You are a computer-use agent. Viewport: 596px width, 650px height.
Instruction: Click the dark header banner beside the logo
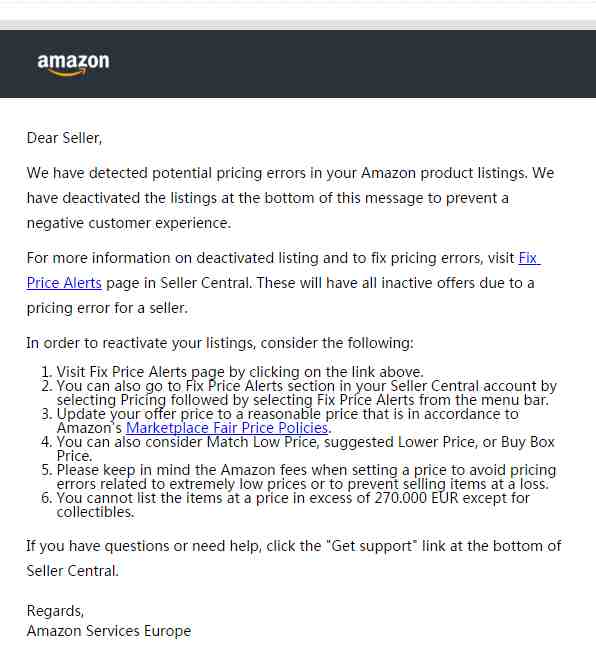pyautogui.click(x=332, y=64)
